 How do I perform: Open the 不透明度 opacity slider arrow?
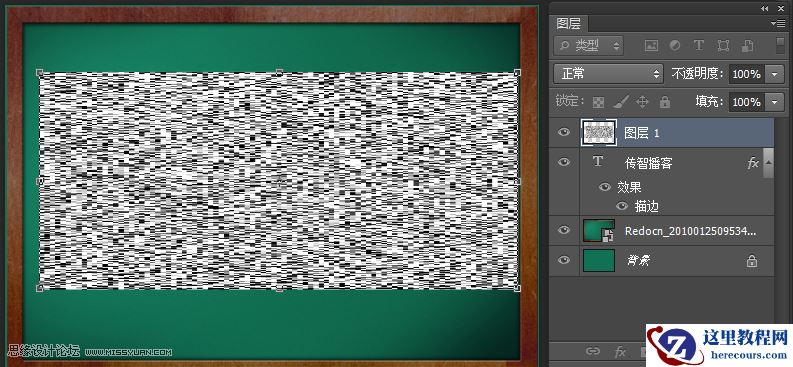[x=775, y=74]
